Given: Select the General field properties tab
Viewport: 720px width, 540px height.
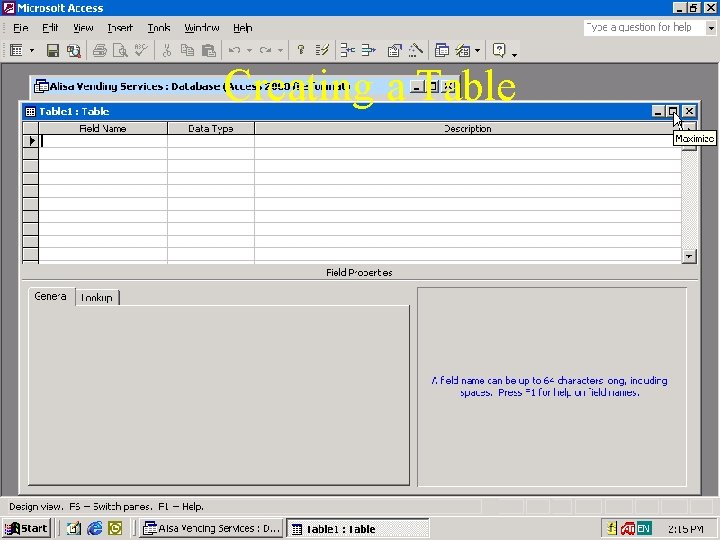Looking at the screenshot, I should click(51, 296).
